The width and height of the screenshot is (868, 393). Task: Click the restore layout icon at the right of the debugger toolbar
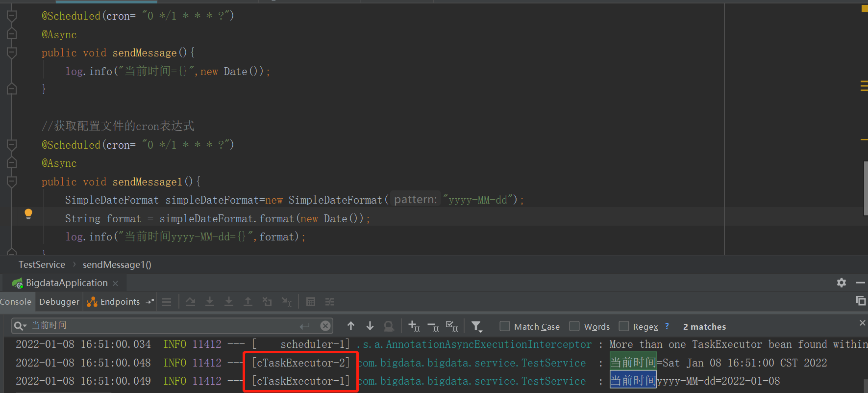(861, 301)
